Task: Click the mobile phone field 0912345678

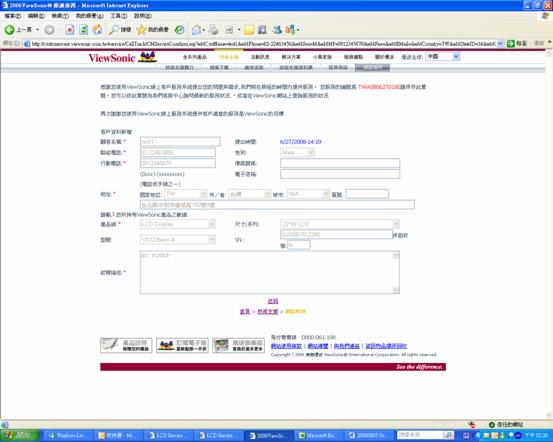Action: [x=178, y=163]
